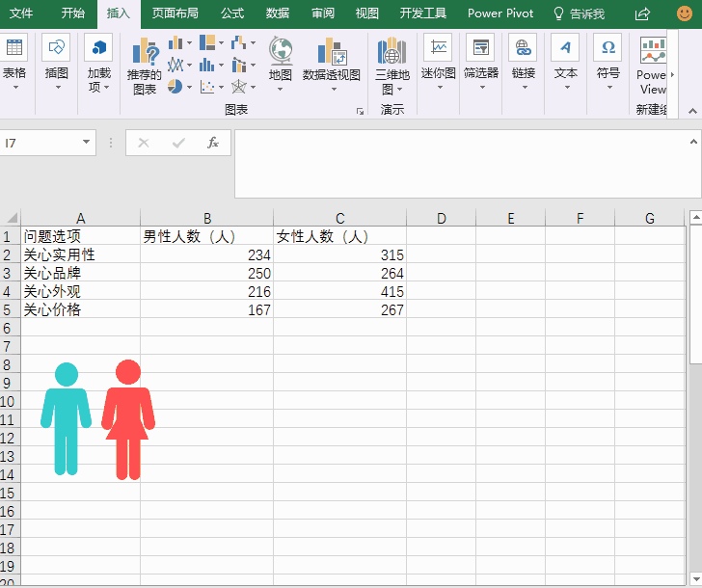This screenshot has height=588, width=702.
Task: Insert a statistic histogram chart
Action: tap(206, 66)
